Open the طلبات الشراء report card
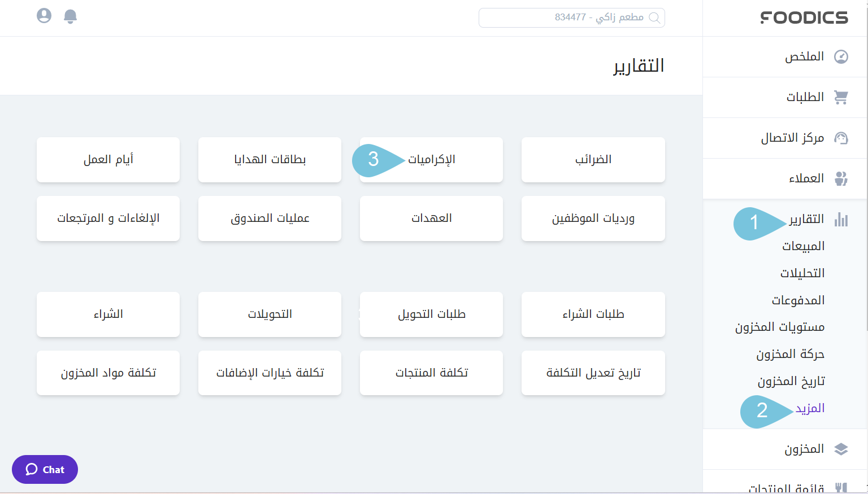868x494 pixels. (593, 314)
